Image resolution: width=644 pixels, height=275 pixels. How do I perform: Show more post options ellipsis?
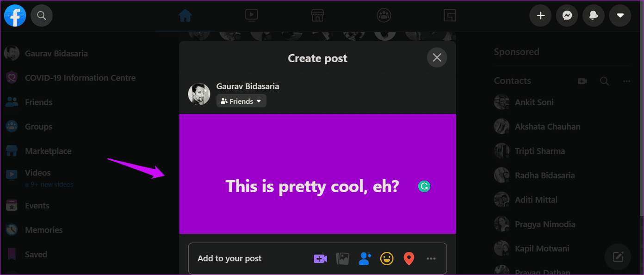tap(431, 258)
